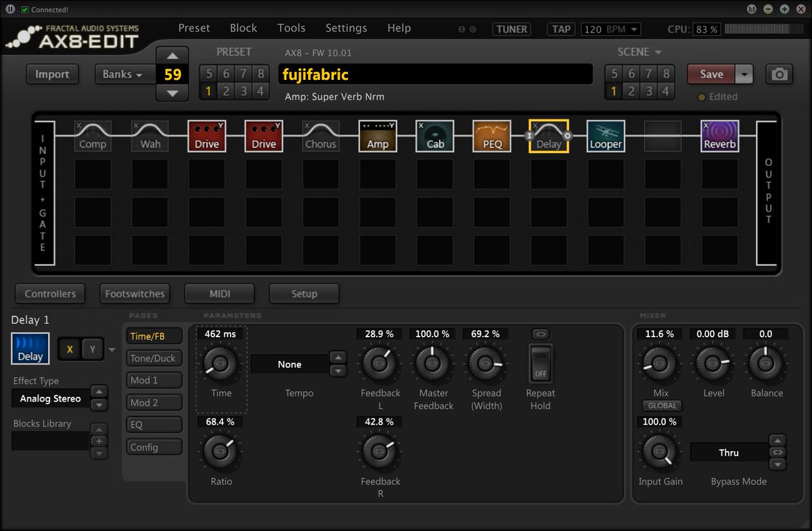Switch to the X state
The height and width of the screenshot is (531, 812).
click(x=70, y=349)
